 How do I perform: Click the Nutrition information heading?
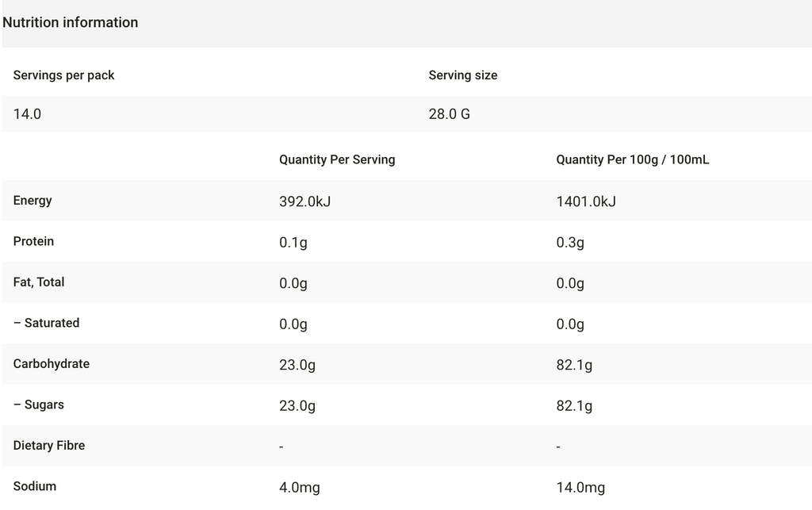click(x=71, y=22)
